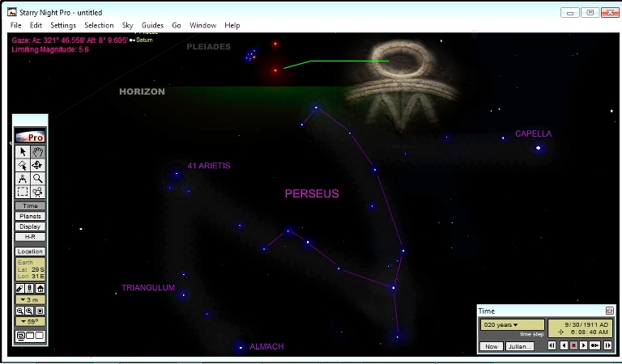622x364 pixels.
Task: Stop the time flow
Action: pos(573,345)
